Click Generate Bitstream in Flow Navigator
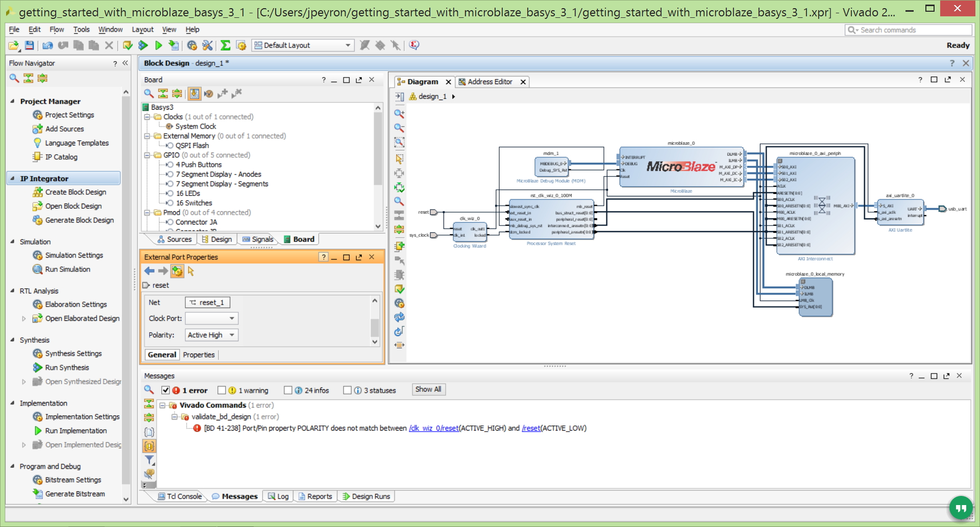Image resolution: width=980 pixels, height=527 pixels. point(75,494)
